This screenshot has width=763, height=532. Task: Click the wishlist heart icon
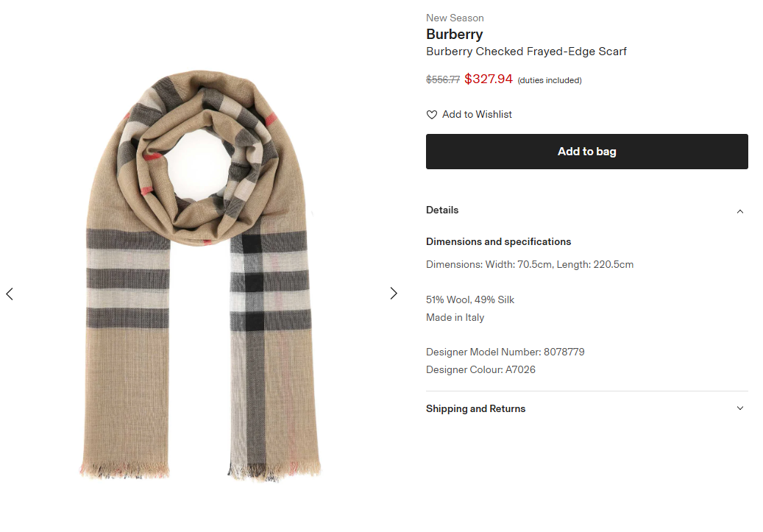coord(432,115)
